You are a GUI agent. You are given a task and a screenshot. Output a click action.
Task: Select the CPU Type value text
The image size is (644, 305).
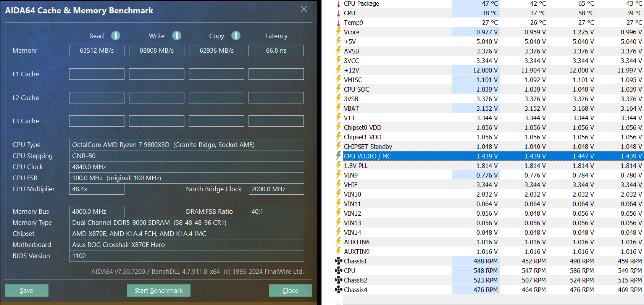163,145
